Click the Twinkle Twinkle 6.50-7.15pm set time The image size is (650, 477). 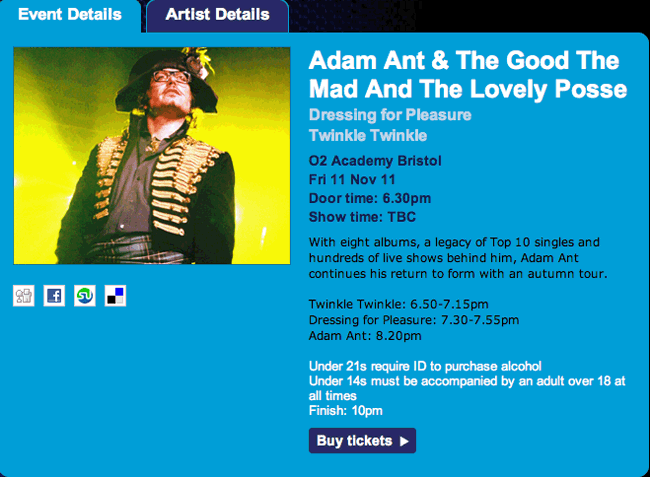[398, 303]
